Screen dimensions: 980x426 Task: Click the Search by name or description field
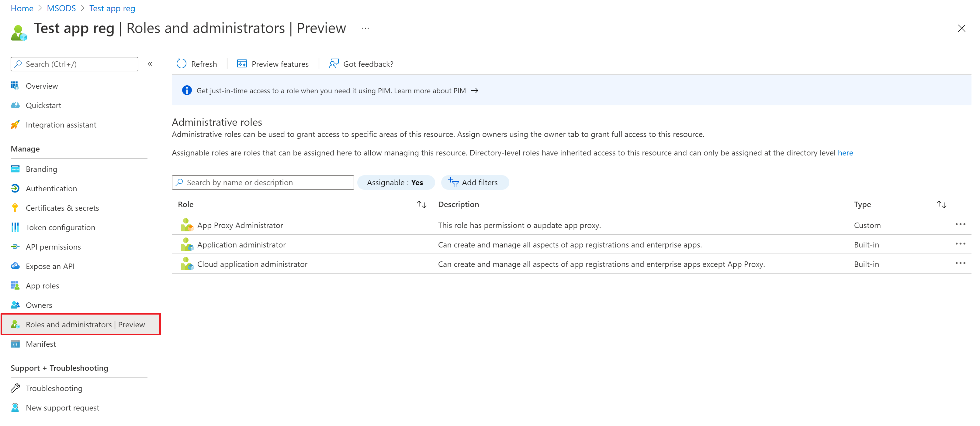(263, 182)
